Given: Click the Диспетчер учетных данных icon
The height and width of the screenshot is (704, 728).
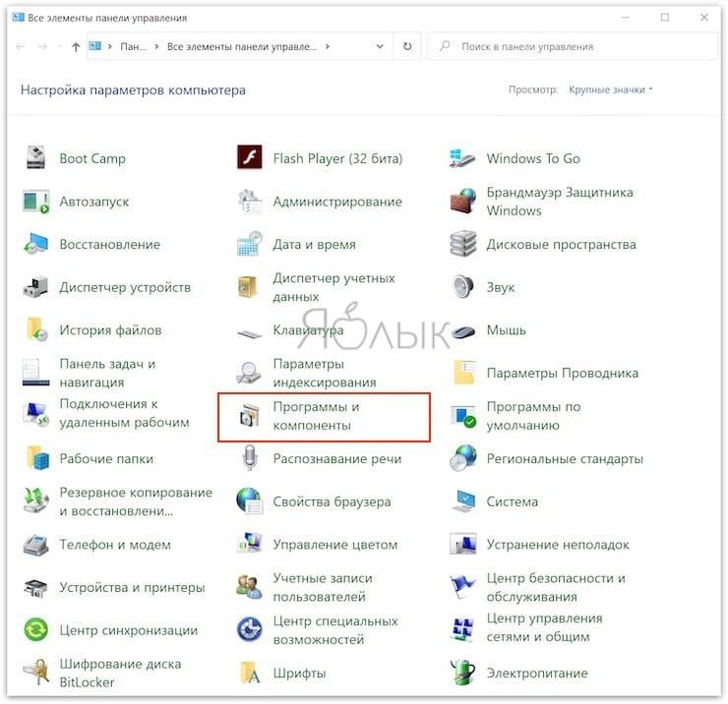Looking at the screenshot, I should coord(248,287).
